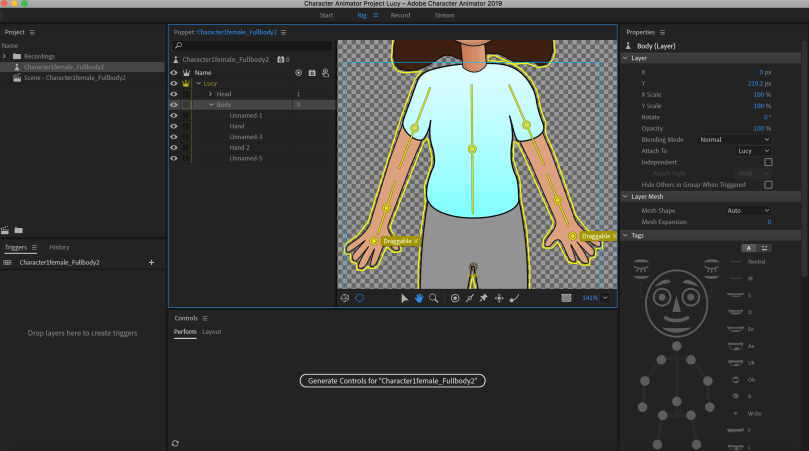
Task: Click the Opacity value field
Action: tap(761, 128)
